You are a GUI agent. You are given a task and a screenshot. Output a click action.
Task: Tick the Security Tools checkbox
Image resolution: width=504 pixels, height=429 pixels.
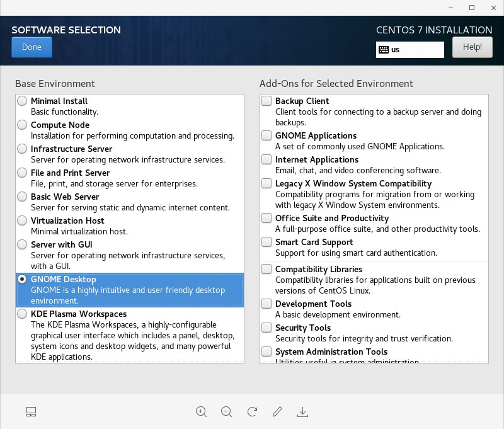(266, 328)
